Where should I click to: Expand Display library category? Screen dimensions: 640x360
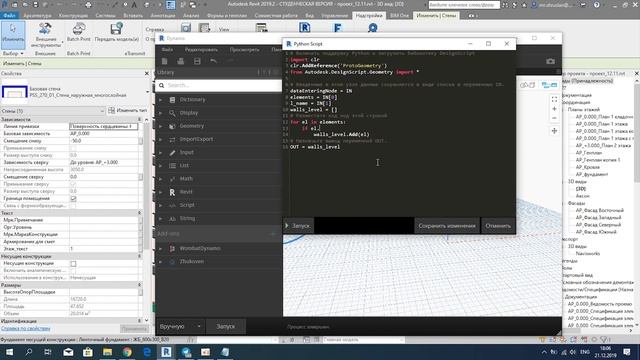point(161,113)
